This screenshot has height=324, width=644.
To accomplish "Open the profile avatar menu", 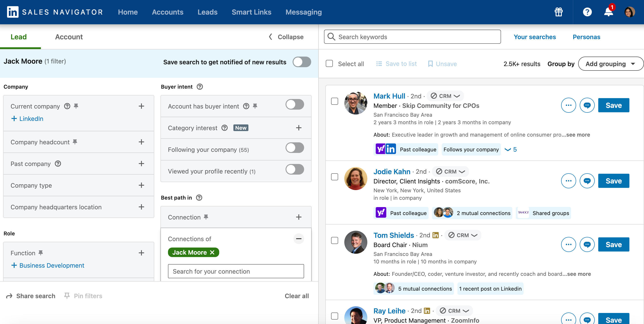I will coord(629,12).
